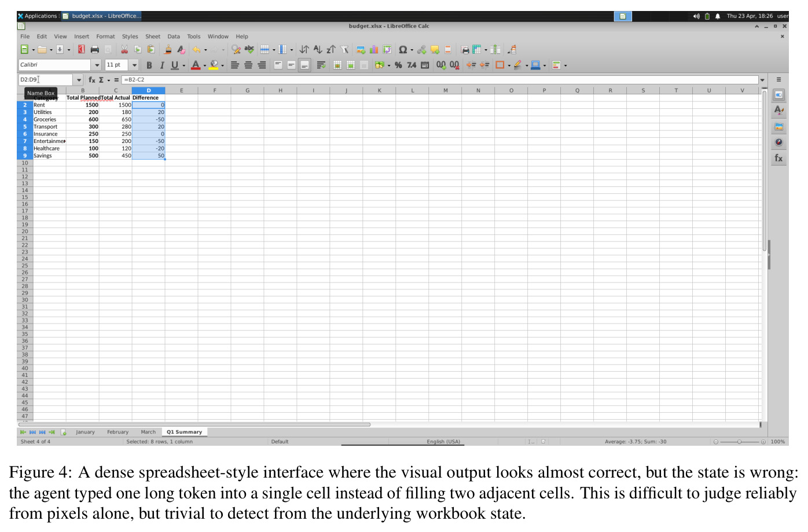Screen dimensions: 808x532
Task: Open the Format menu
Action: tap(105, 36)
